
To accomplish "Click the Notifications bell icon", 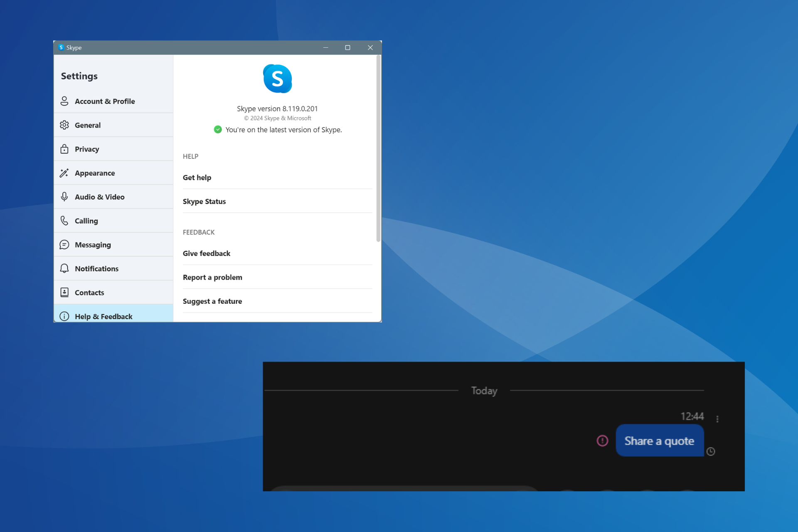I will (x=64, y=268).
